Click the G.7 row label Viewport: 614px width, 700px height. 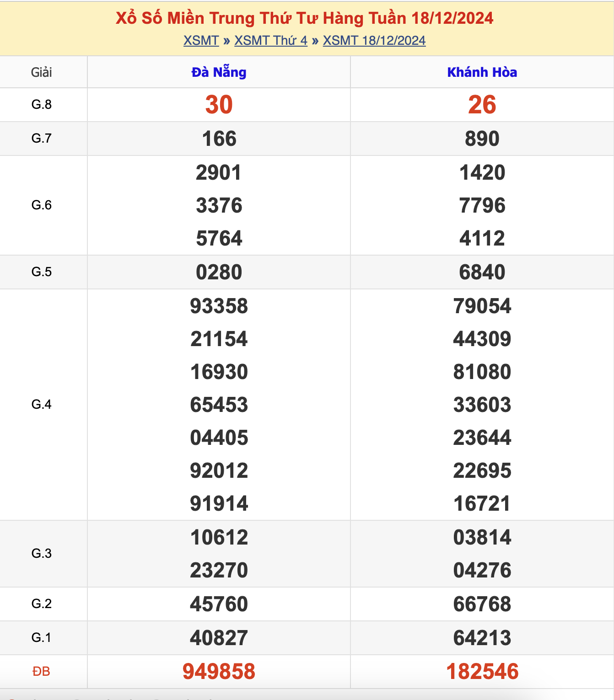pos(41,139)
